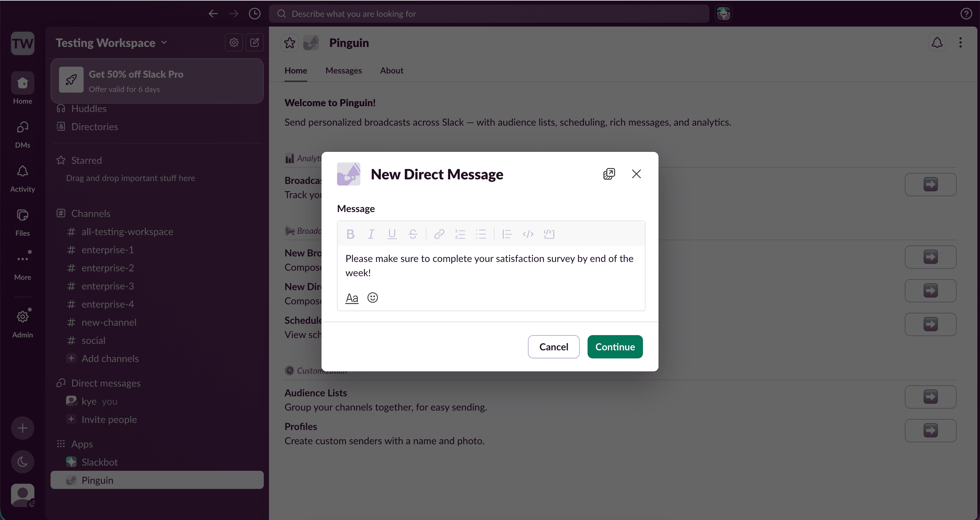Go back in navigation history
This screenshot has height=520, width=980.
213,14
